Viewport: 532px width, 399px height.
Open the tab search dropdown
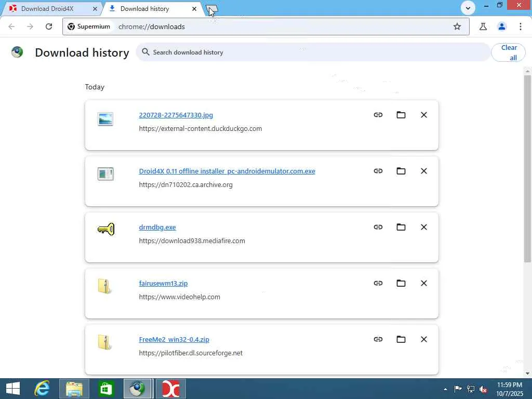click(x=468, y=8)
